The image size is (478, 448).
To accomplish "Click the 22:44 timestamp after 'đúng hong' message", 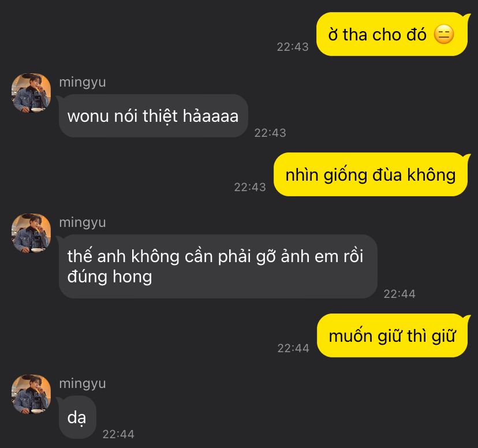I will tap(399, 294).
